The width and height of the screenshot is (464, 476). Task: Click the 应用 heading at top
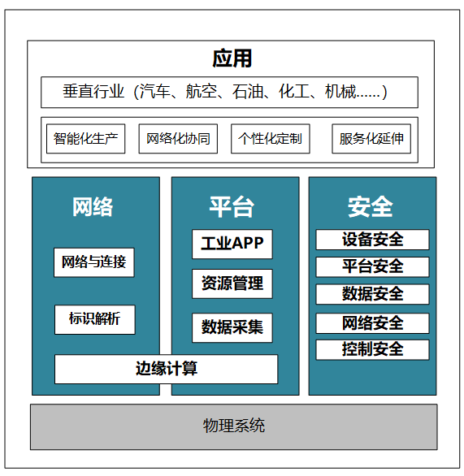click(x=232, y=58)
